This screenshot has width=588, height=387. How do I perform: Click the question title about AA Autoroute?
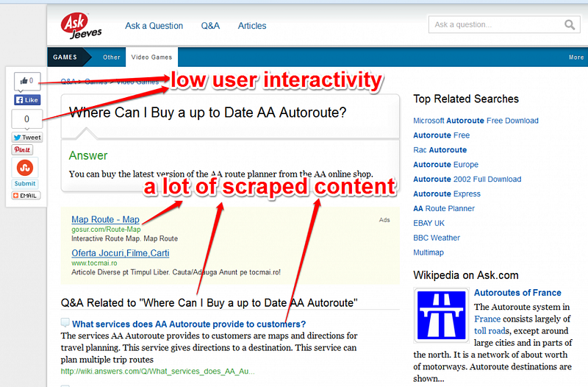click(208, 113)
